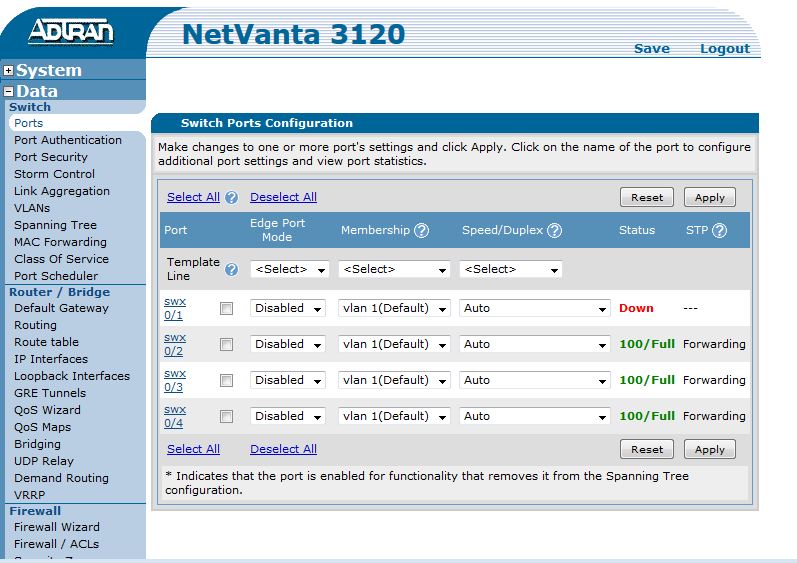The width and height of the screenshot is (797, 563).
Task: Open Firewall / ACLs page
Action: (56, 545)
